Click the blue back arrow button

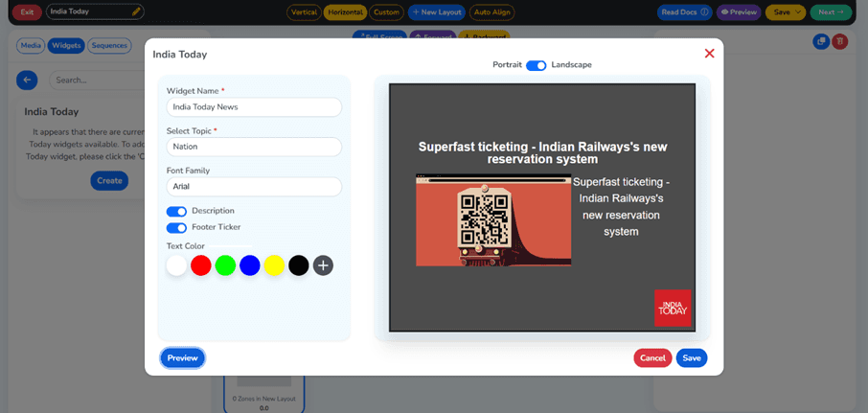[27, 80]
